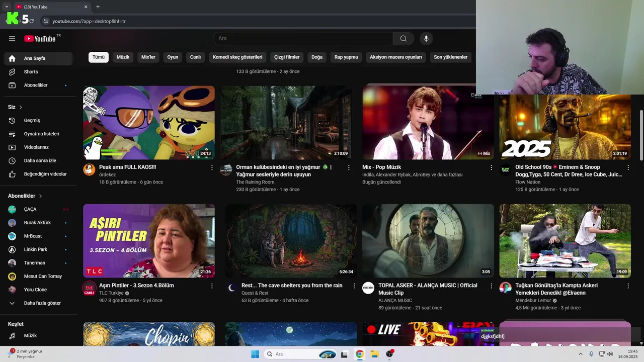Open a new browser tab
The height and width of the screenshot is (362, 644).
tap(98, 7)
